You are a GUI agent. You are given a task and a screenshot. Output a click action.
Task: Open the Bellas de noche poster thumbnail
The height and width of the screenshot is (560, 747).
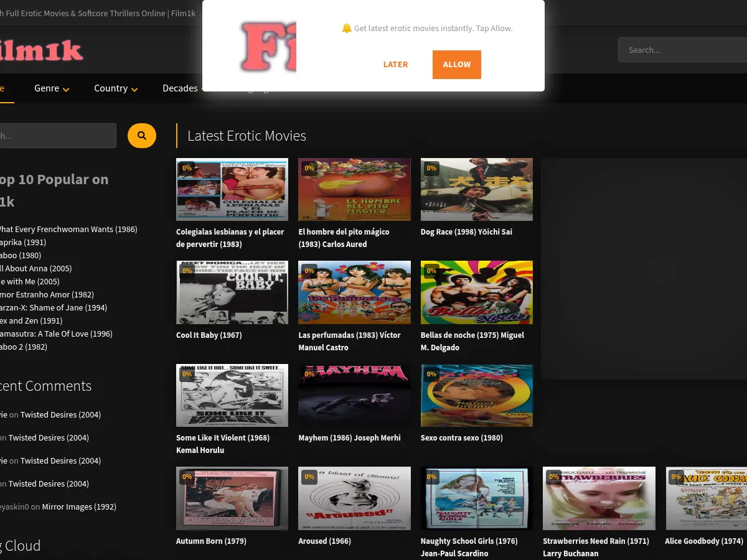coord(477,292)
